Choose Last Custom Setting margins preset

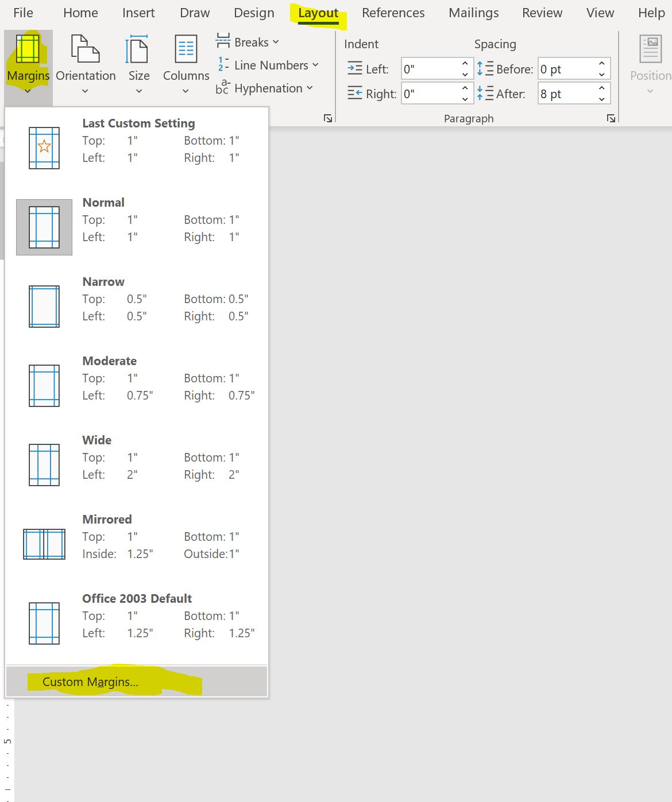pyautogui.click(x=136, y=148)
